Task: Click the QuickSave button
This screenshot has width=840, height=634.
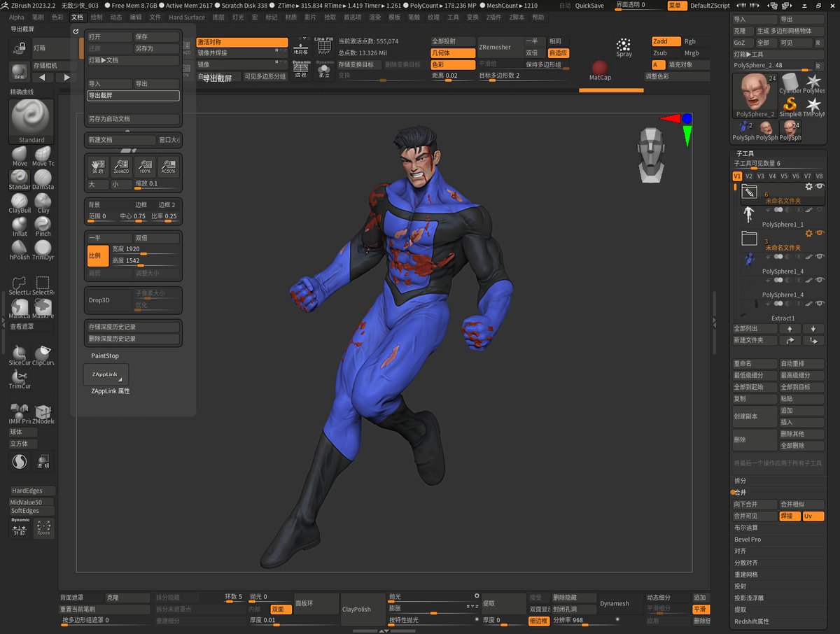Action: pyautogui.click(x=589, y=6)
